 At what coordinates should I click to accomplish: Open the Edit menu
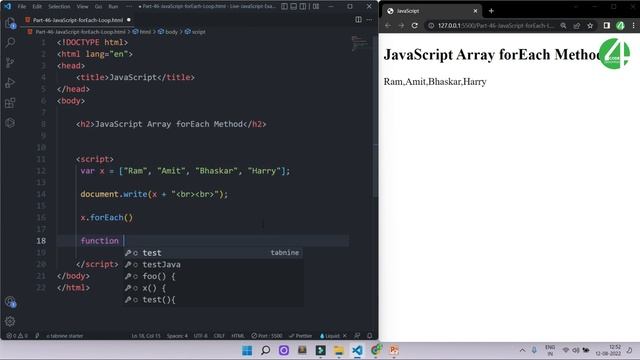coord(37,7)
